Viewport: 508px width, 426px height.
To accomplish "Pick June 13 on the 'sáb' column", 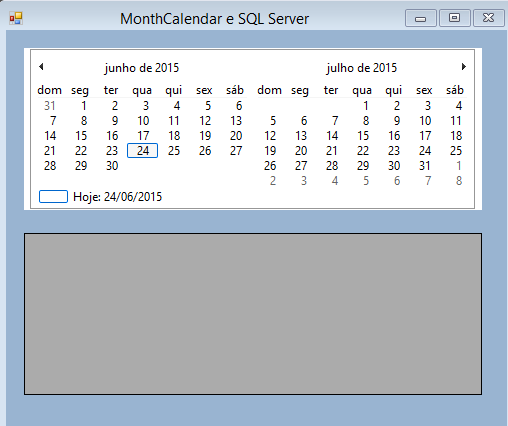I will coord(236,121).
